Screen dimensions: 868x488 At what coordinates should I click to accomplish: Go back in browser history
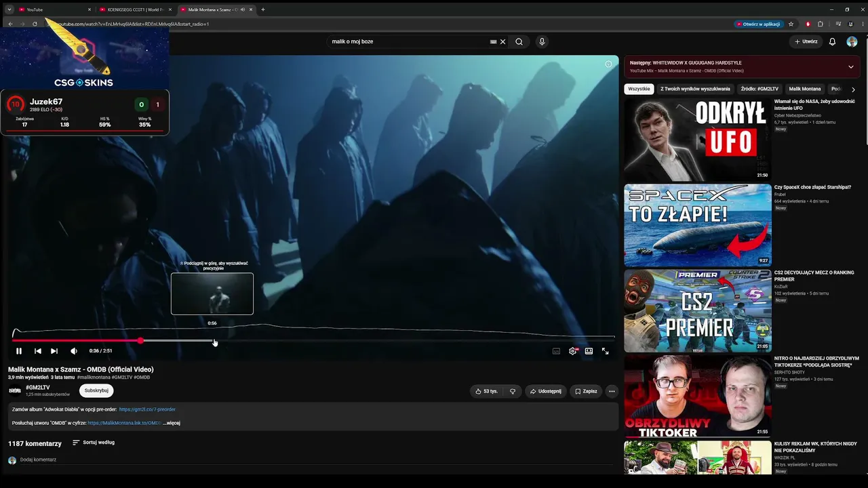10,24
